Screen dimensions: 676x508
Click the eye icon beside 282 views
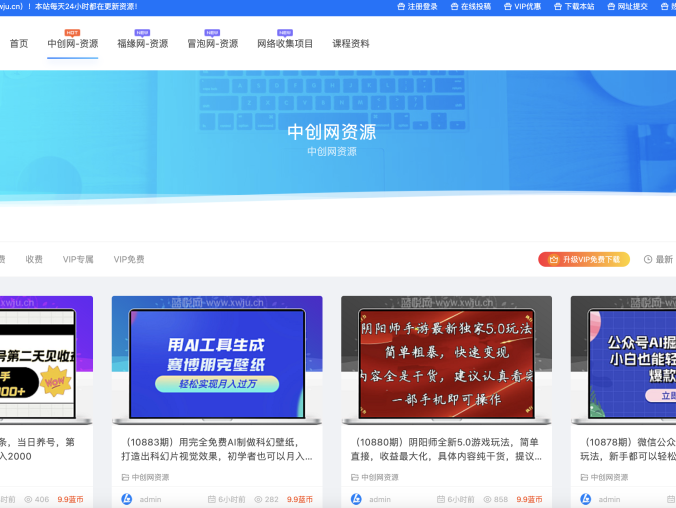coord(258,499)
